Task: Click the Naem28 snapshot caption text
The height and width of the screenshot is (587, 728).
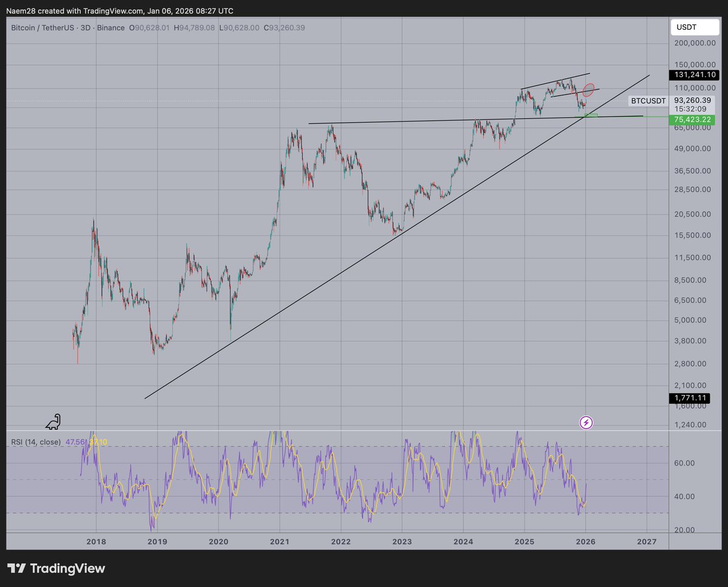Action: [120, 11]
